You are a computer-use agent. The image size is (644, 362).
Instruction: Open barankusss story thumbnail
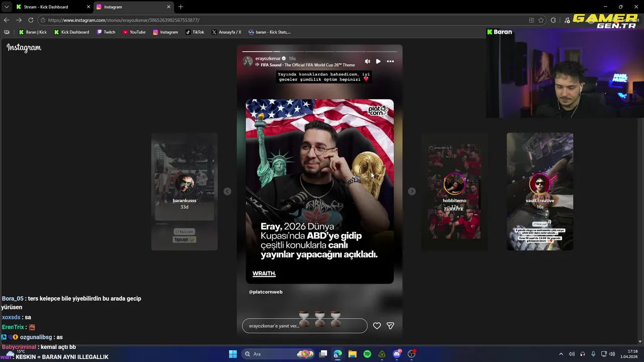coord(185,192)
